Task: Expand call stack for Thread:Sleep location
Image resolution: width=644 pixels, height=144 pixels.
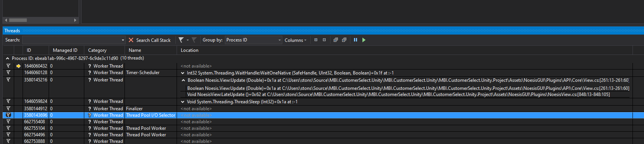Action: [x=183, y=102]
